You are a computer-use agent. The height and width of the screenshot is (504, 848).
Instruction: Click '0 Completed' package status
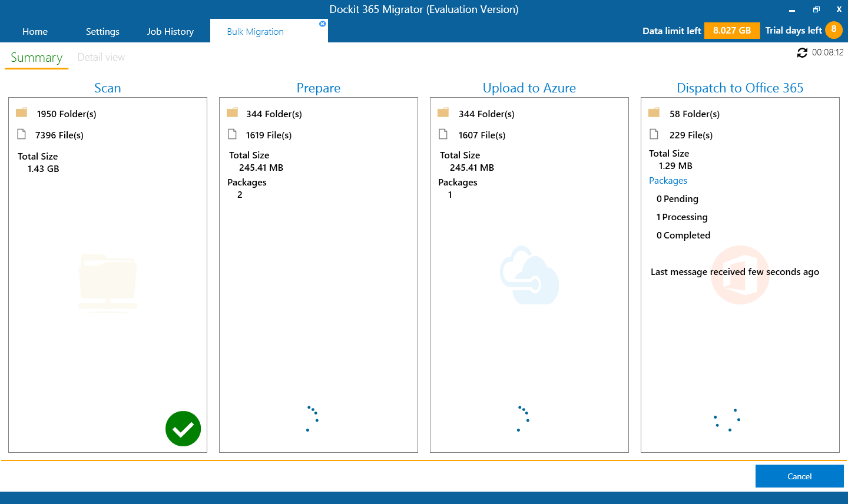(x=683, y=235)
